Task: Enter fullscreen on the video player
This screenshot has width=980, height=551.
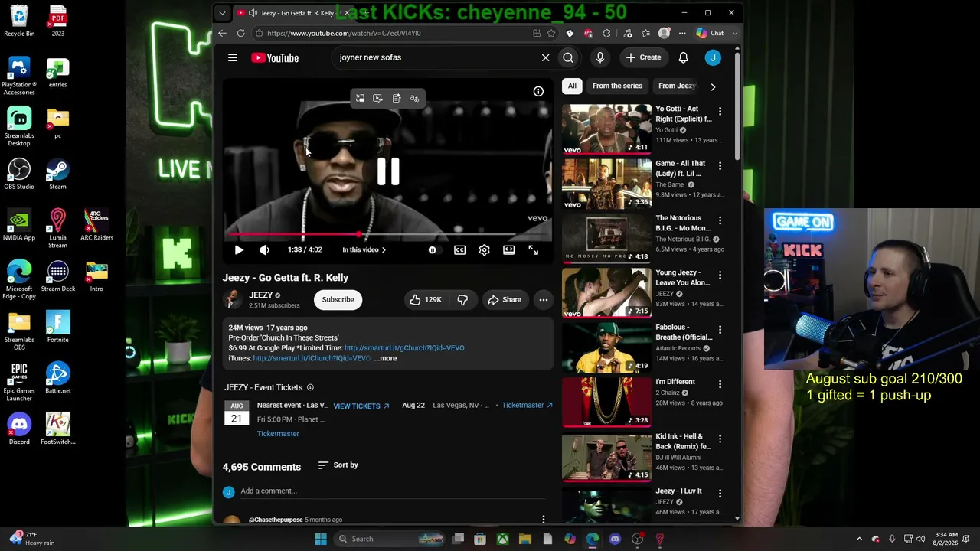Action: coord(533,249)
